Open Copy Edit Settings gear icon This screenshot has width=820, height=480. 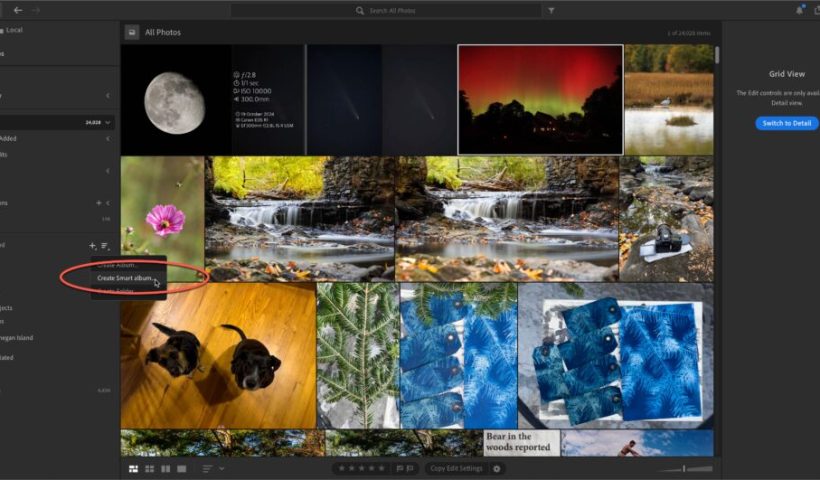[x=497, y=468]
